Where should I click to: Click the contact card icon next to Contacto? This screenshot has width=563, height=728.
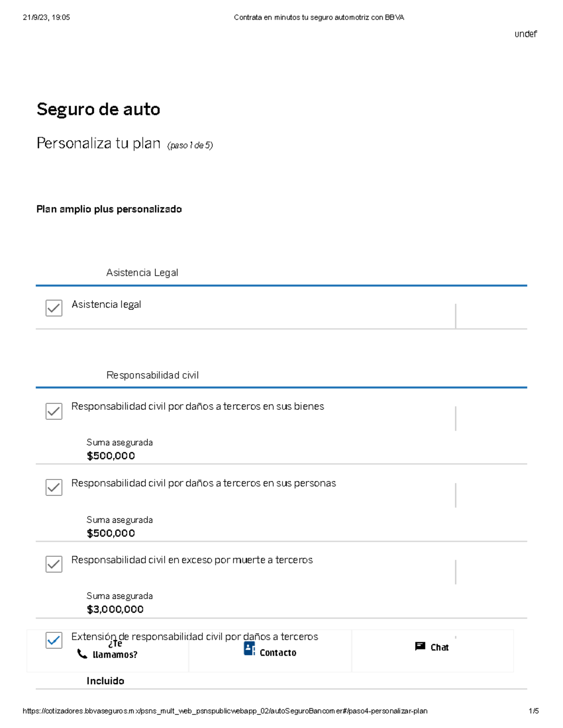[x=248, y=649]
